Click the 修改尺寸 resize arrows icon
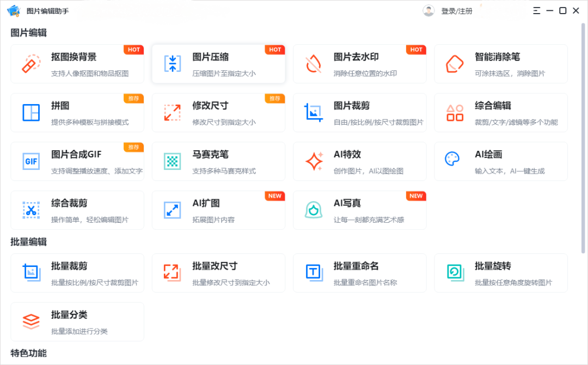Viewport: 588px width, 365px height. 173,113
